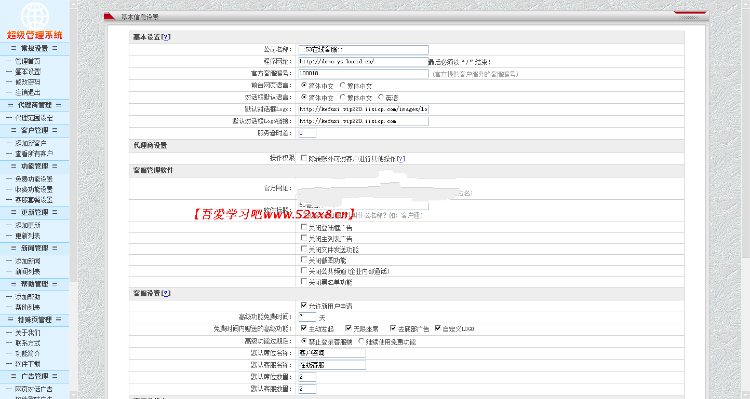750x399 pixels.
Task: Focus the 服务器时差 small input
Action: coord(307,133)
